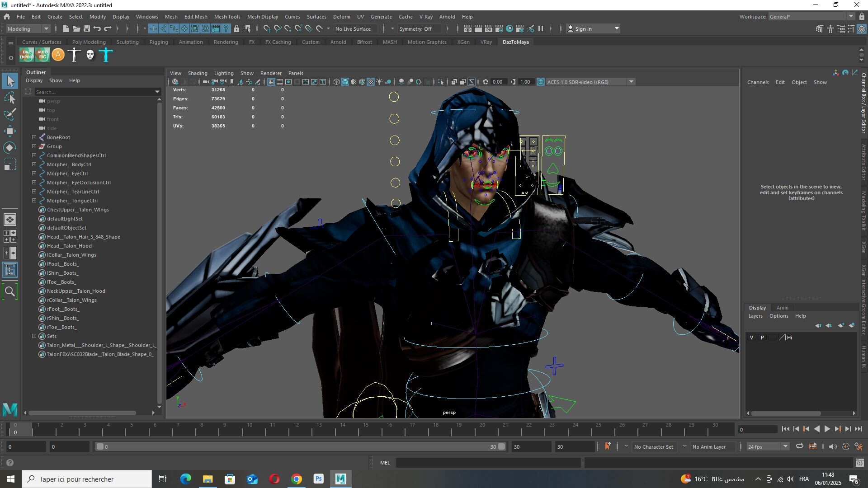This screenshot has width=868, height=488.
Task: Switch to the Rigging shelf tab
Action: click(159, 42)
